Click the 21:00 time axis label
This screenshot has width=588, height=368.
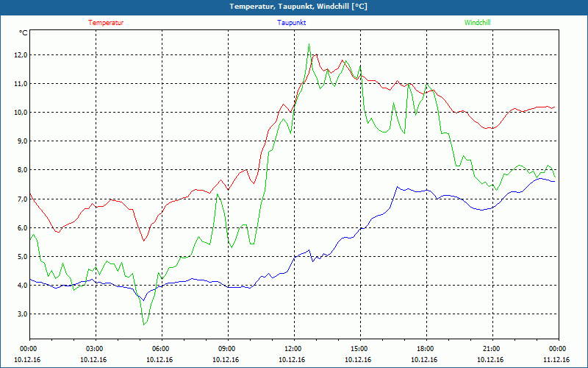[x=492, y=349]
